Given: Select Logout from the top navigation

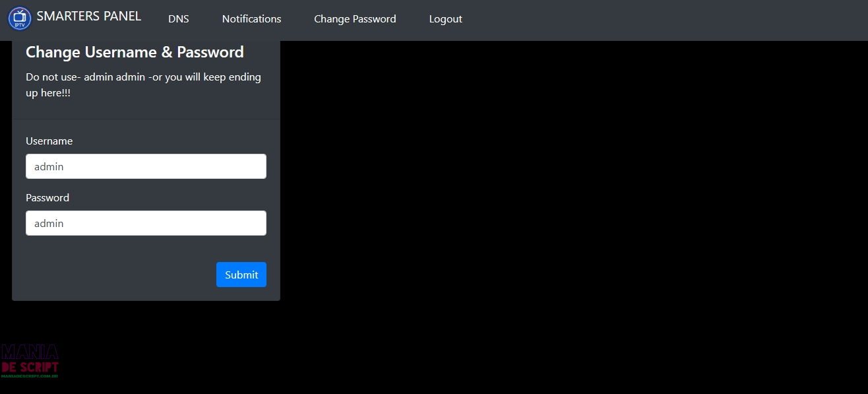Looking at the screenshot, I should pyautogui.click(x=445, y=19).
